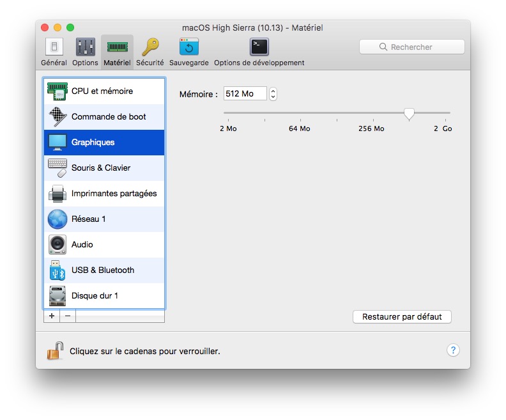Open the Options de développement terminal icon
This screenshot has height=420, width=506.
point(259,47)
